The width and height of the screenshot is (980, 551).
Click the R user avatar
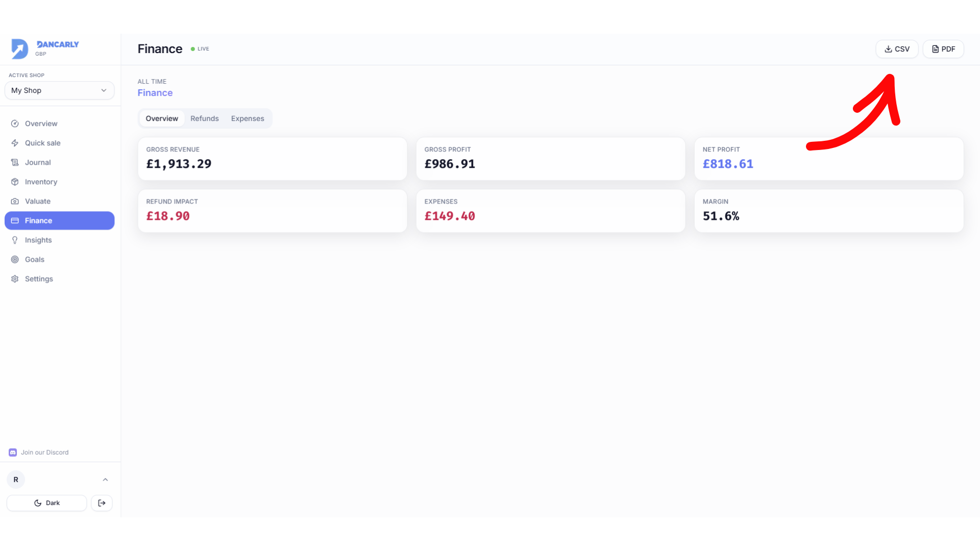[x=16, y=480]
